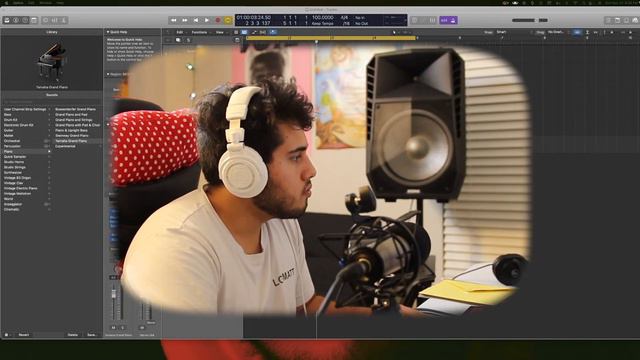The width and height of the screenshot is (640, 360).
Task: Choose the Boesendorfer Grand Piano patch
Action: tap(77, 109)
